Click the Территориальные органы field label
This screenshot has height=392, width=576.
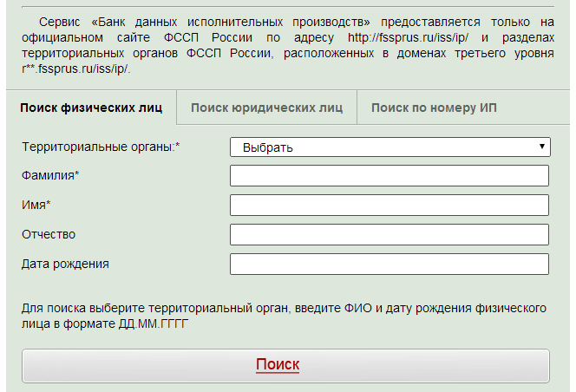101,147
